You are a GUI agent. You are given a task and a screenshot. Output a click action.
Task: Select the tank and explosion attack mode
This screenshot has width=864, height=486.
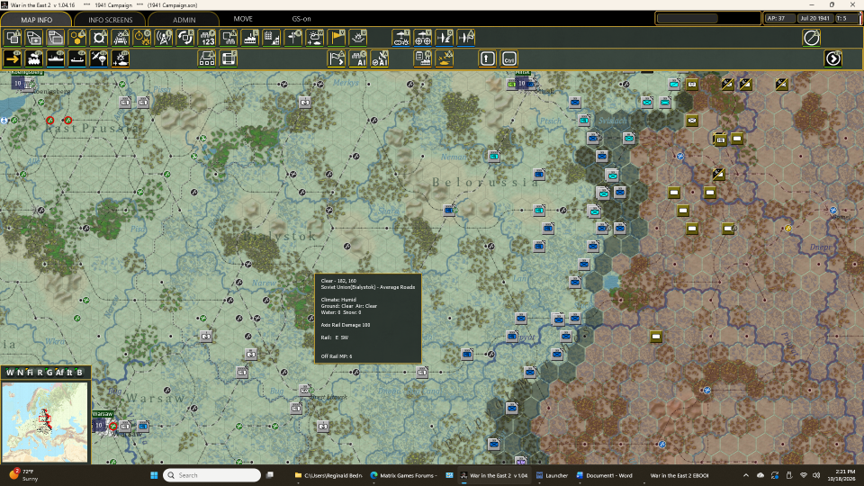pyautogui.click(x=121, y=58)
